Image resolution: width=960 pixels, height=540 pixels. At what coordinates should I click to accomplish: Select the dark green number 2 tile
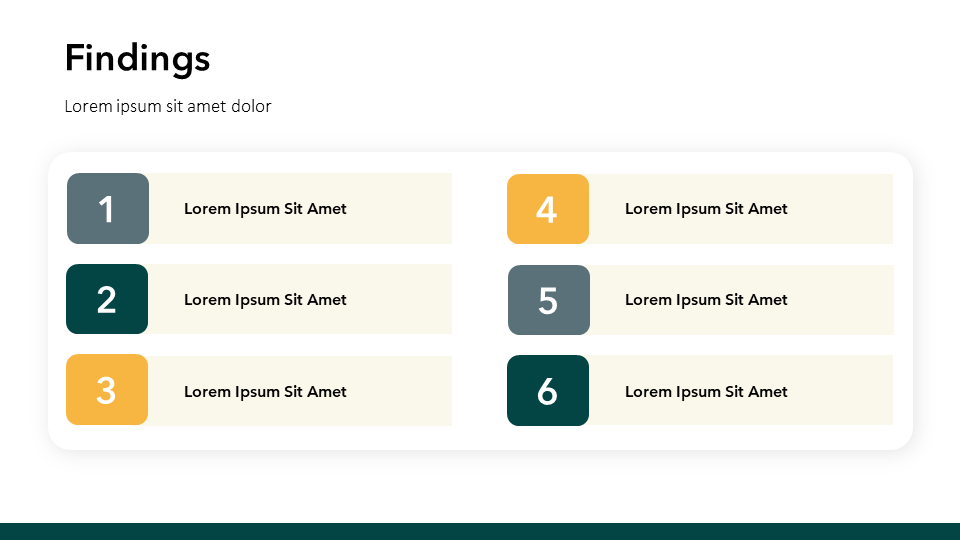107,299
